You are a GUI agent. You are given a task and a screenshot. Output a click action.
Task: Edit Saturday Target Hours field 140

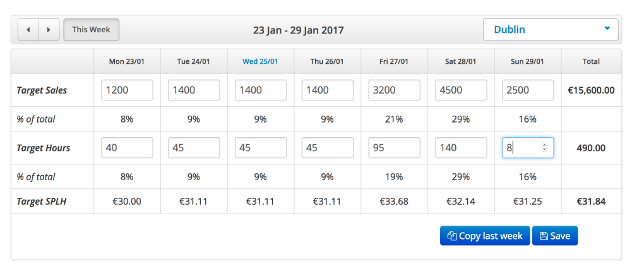462,147
